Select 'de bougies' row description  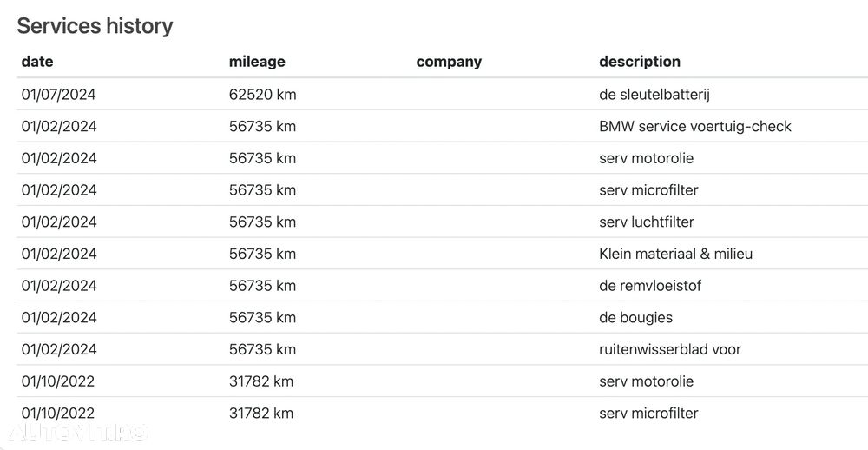coord(635,318)
